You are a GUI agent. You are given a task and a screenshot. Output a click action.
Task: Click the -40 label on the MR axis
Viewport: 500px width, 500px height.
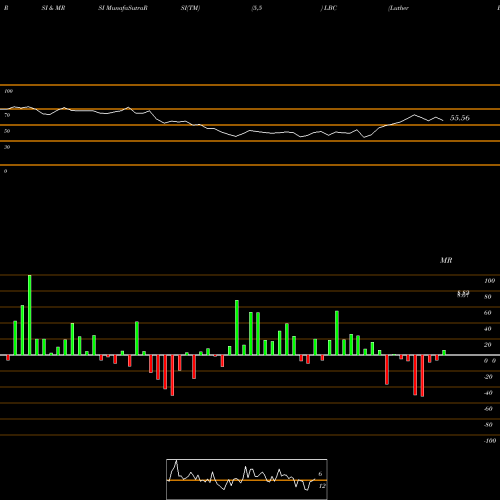[488, 393]
